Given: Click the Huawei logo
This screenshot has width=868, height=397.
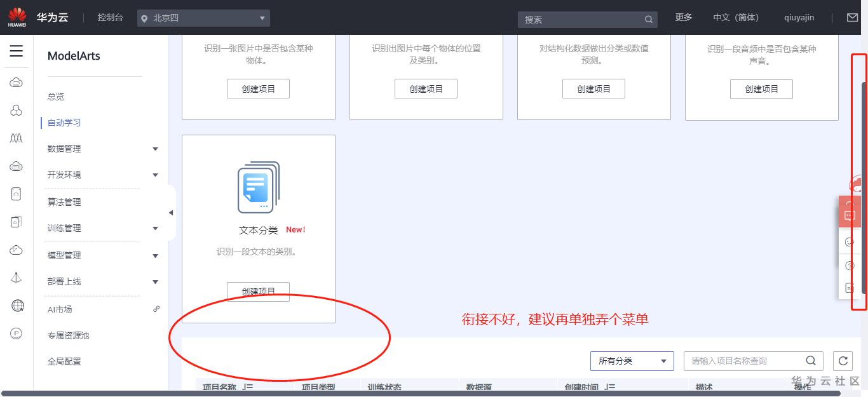Looking at the screenshot, I should click(17, 18).
